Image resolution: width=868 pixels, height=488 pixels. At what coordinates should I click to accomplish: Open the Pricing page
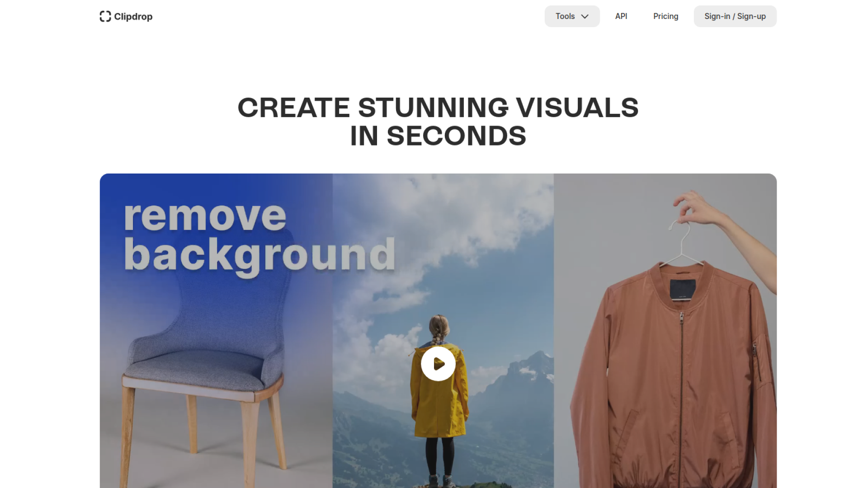pyautogui.click(x=665, y=16)
